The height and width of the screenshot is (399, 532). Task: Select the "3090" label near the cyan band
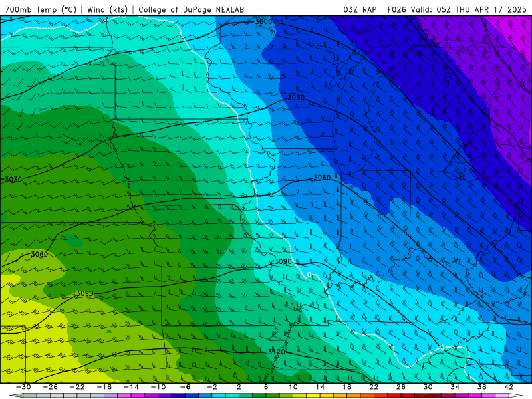283,261
